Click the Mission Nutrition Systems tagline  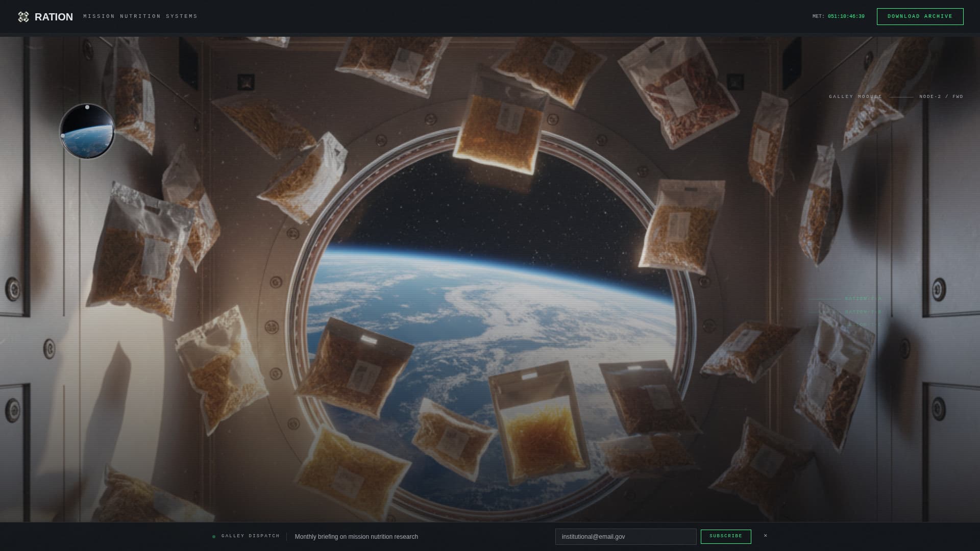(140, 16)
